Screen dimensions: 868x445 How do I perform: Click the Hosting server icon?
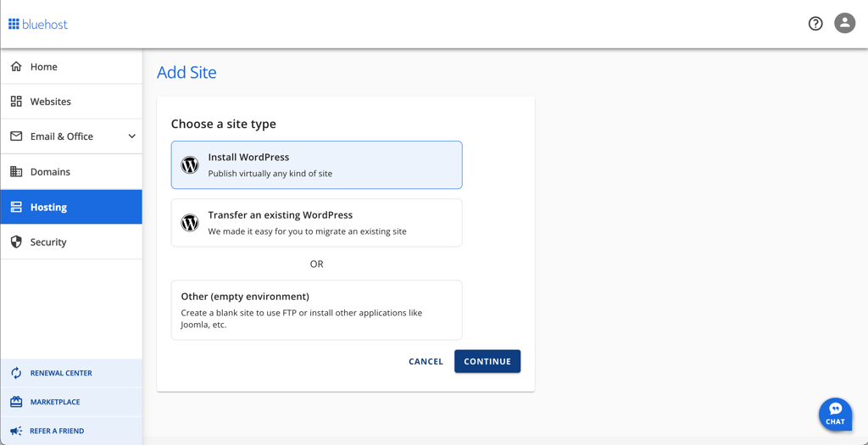16,207
